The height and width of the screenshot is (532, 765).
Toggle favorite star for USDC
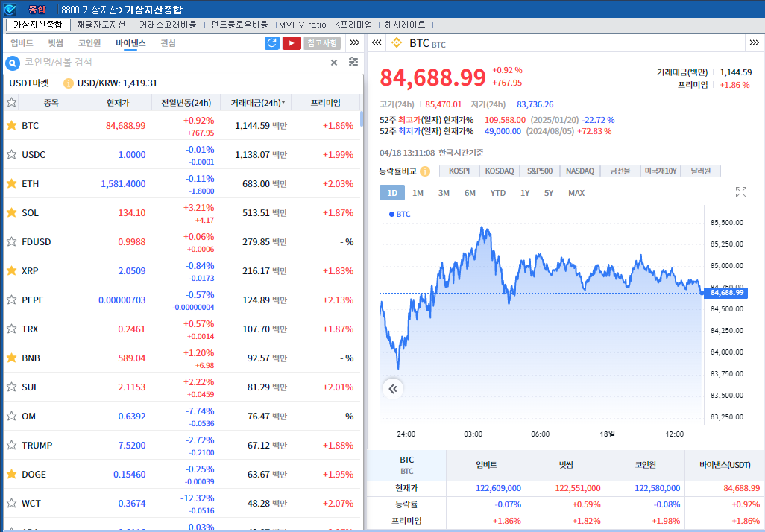[x=11, y=155]
